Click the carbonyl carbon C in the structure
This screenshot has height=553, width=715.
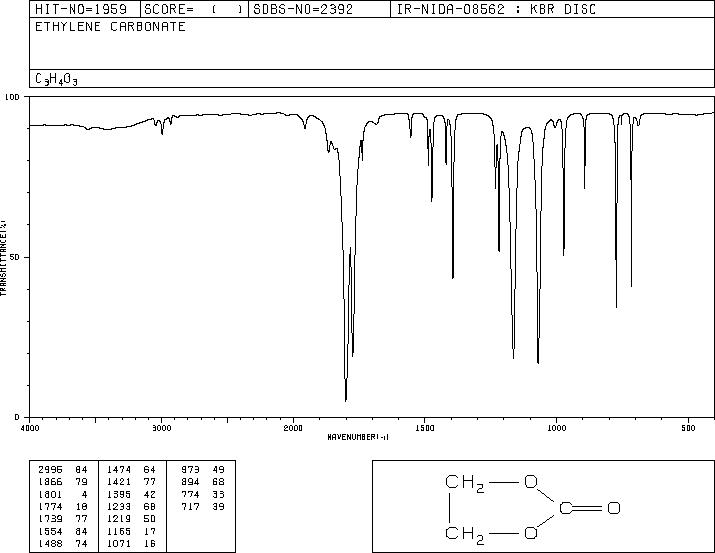pyautogui.click(x=566, y=507)
